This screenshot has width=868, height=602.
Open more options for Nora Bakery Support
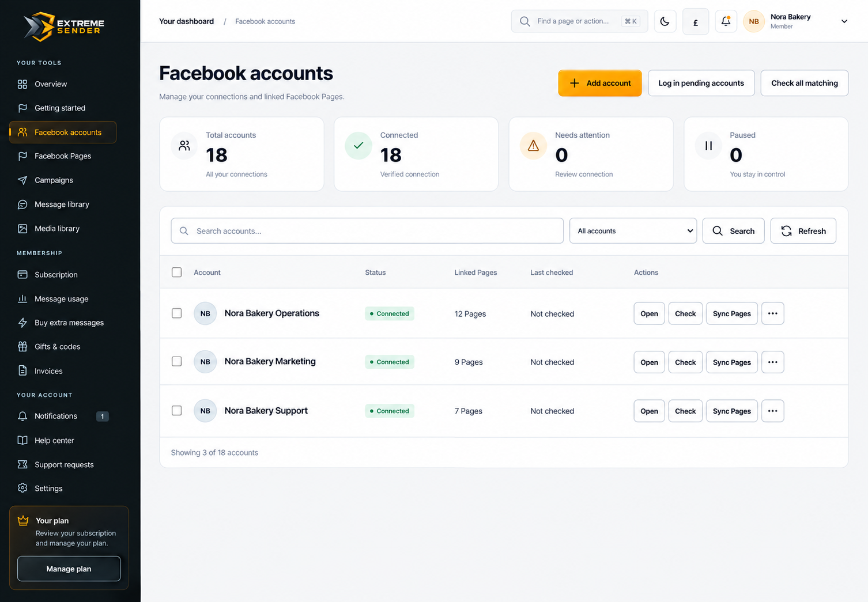tap(773, 411)
